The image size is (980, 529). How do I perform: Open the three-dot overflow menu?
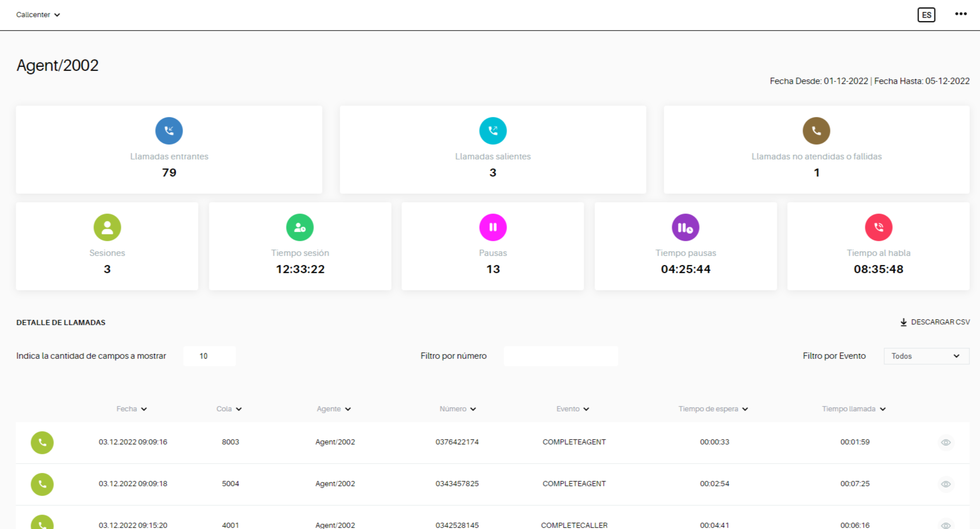pos(960,14)
